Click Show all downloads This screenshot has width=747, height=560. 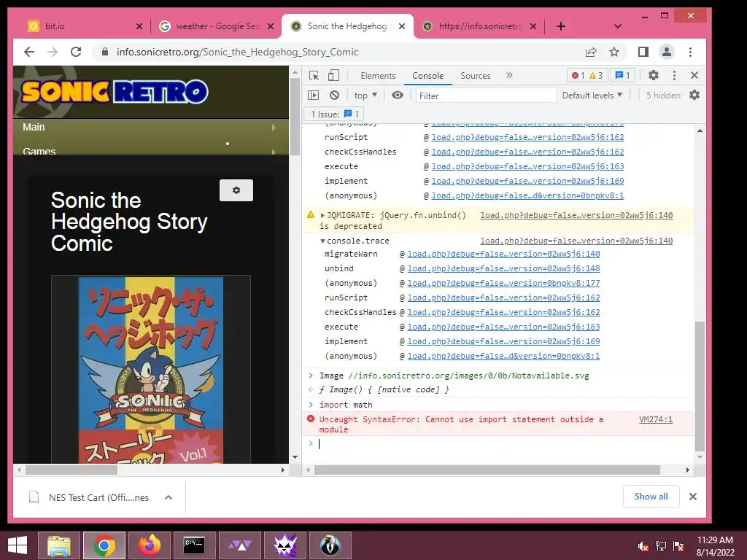pyautogui.click(x=651, y=497)
